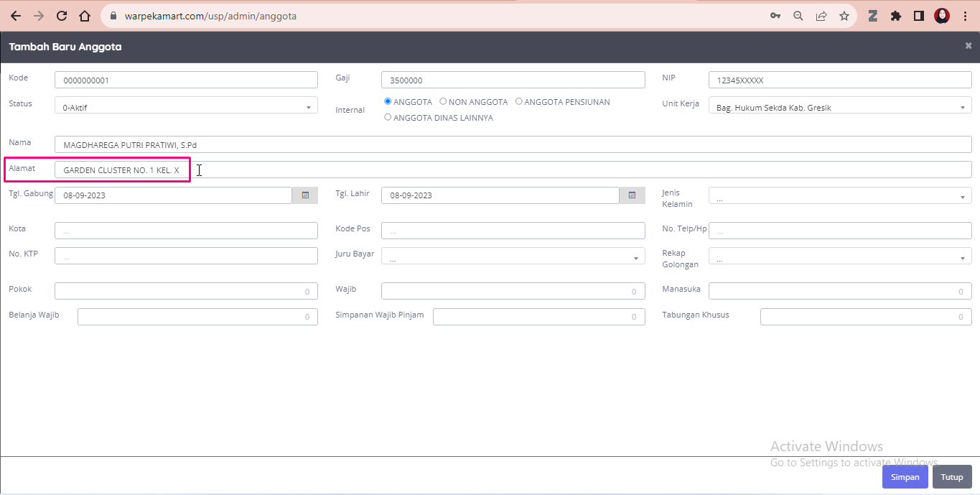Focus the No. Telp/Hp field

(x=840, y=231)
